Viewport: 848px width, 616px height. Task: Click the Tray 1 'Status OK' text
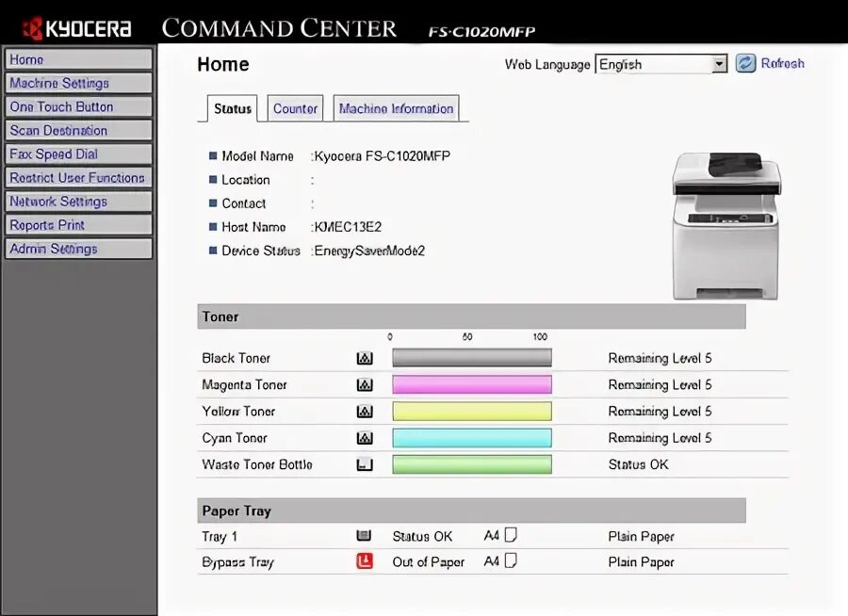422,536
